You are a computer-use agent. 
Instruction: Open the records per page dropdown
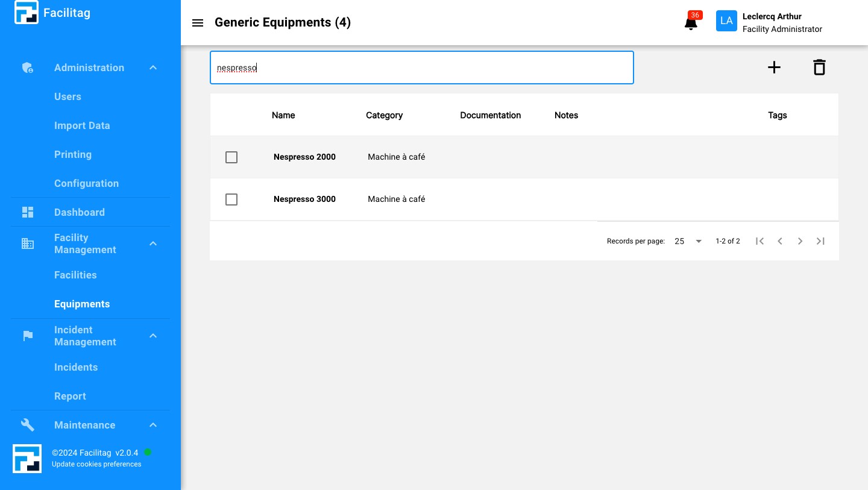point(688,241)
